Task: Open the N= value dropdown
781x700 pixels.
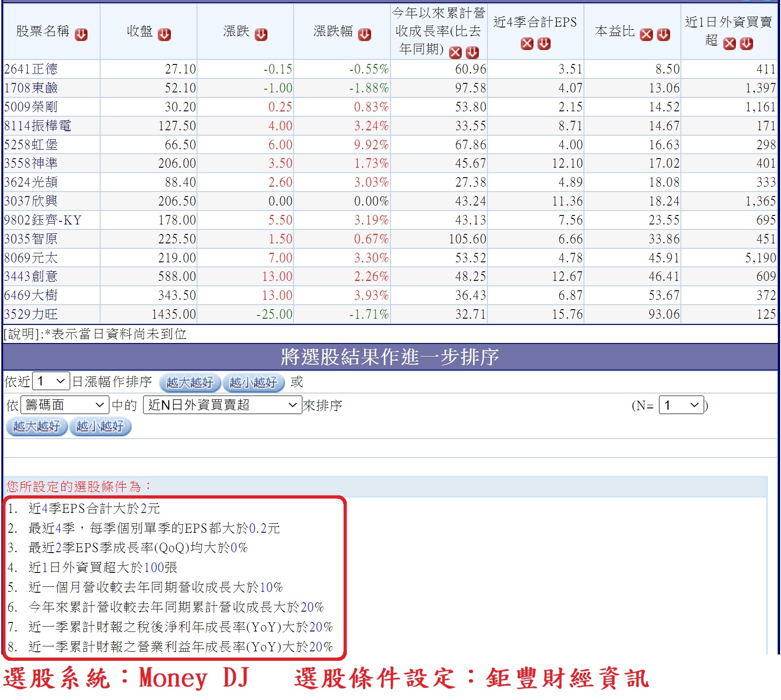Action: click(x=681, y=405)
